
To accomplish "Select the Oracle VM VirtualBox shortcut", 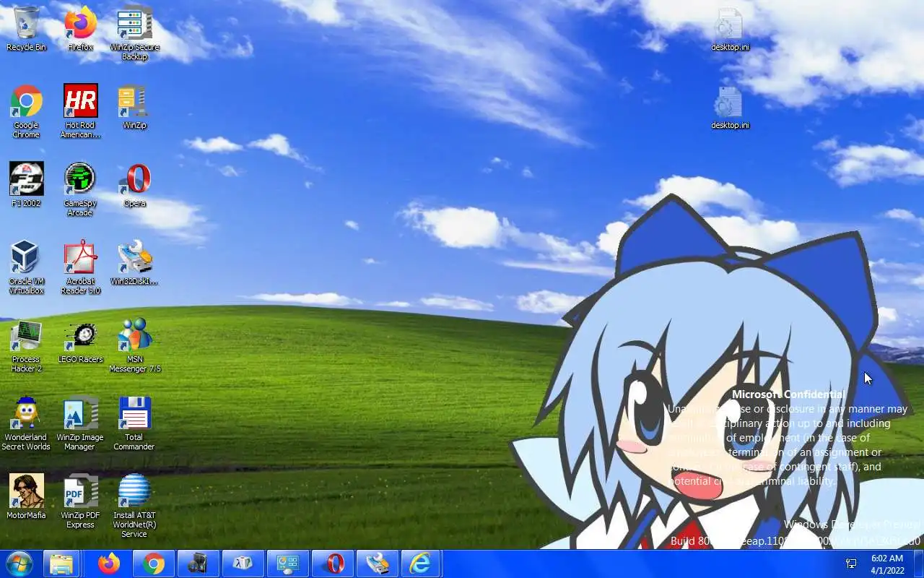I will pos(27,267).
